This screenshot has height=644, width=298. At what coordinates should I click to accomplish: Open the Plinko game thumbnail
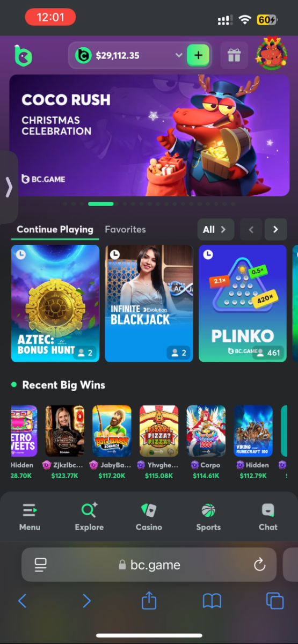coord(243,303)
